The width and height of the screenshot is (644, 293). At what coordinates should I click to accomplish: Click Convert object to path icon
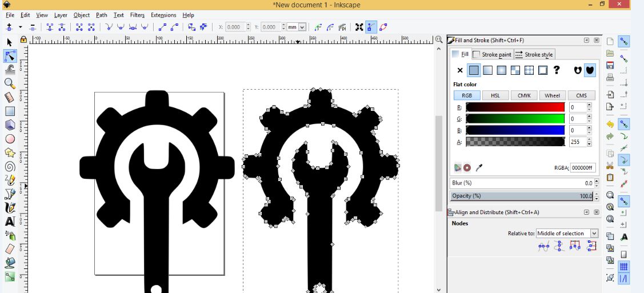192,27
